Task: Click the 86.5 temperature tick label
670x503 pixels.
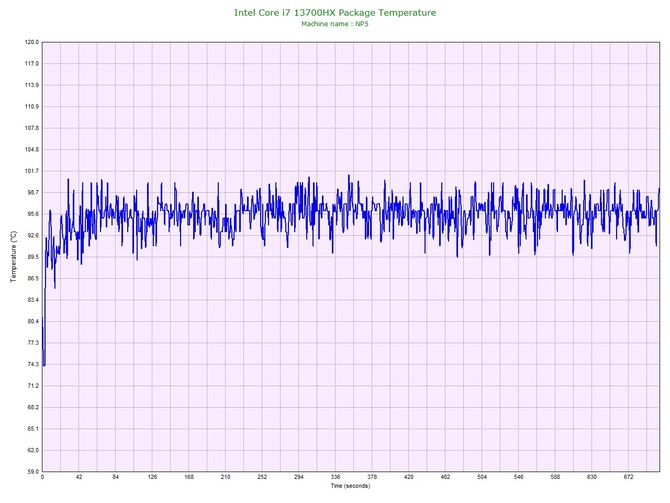Action: pyautogui.click(x=33, y=278)
